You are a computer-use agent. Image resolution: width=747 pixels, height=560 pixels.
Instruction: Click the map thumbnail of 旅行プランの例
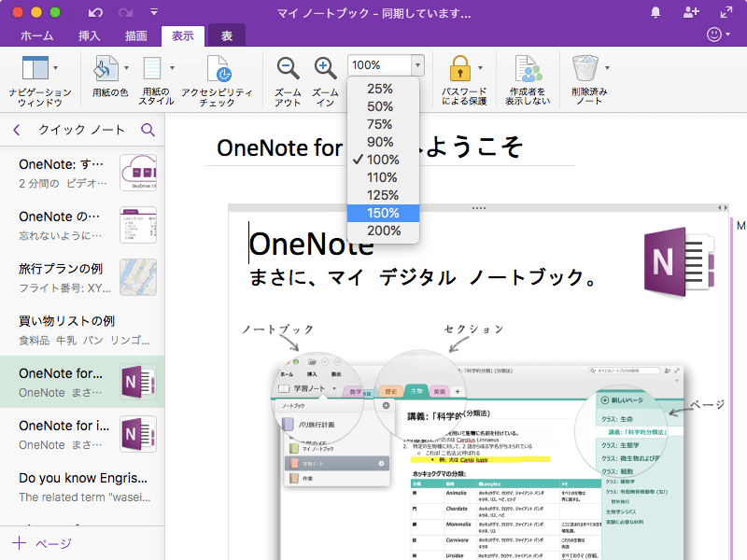click(x=138, y=277)
